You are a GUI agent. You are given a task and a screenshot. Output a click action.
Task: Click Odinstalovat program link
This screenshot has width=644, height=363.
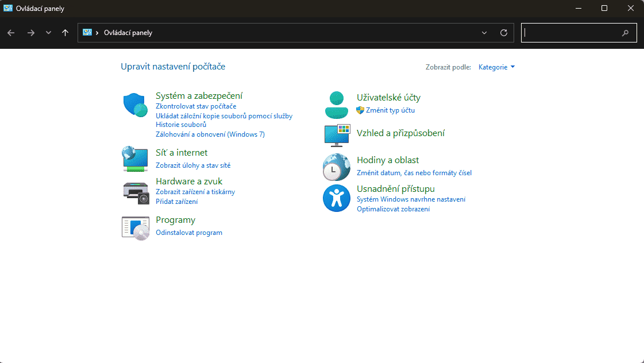pos(189,232)
